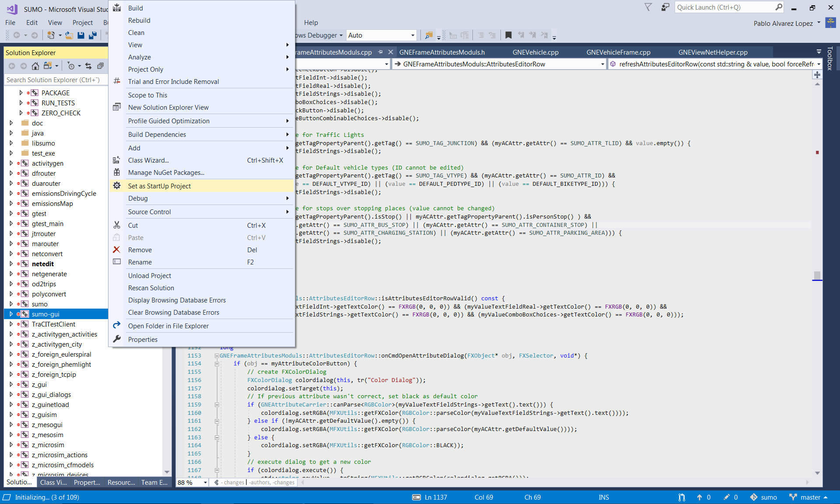Click Sync with Active Document icon
This screenshot has height=504, width=840.
[88, 66]
